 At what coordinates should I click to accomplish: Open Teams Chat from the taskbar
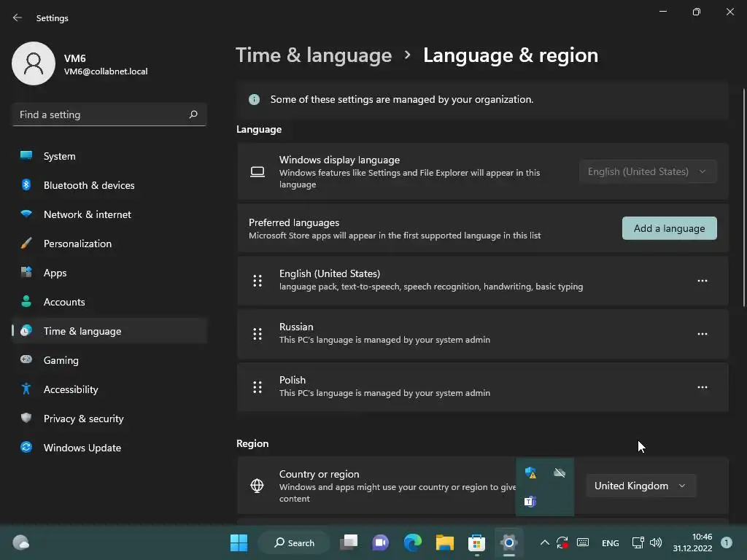pyautogui.click(x=380, y=542)
